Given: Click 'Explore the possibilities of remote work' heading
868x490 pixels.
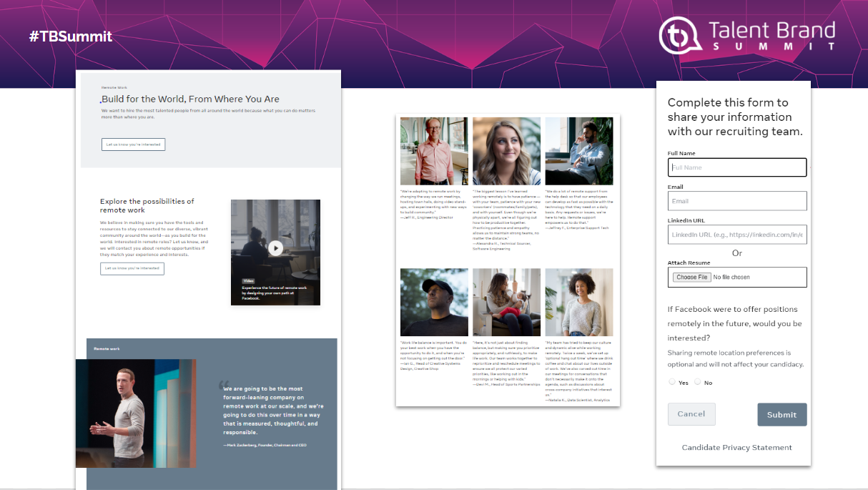Looking at the screenshot, I should pos(147,205).
